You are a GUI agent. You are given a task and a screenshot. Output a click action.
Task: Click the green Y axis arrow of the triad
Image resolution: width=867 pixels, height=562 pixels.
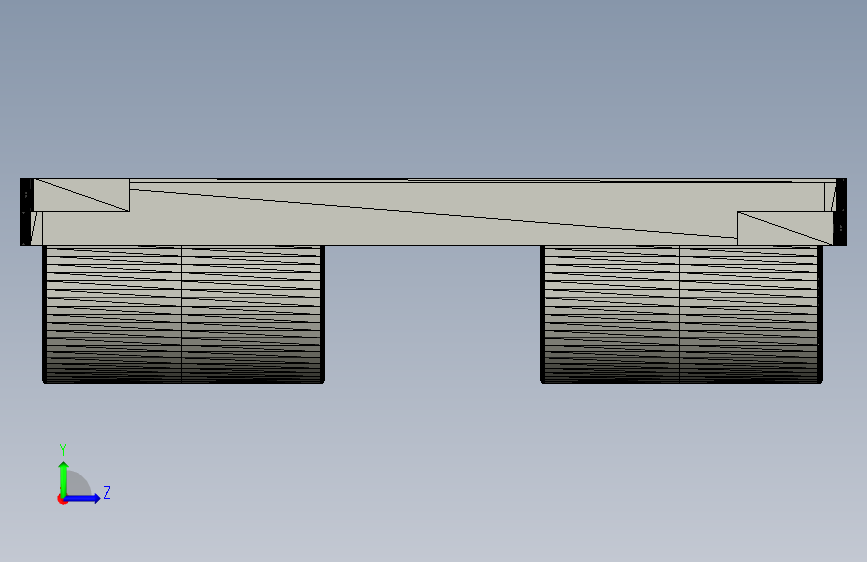(64, 478)
